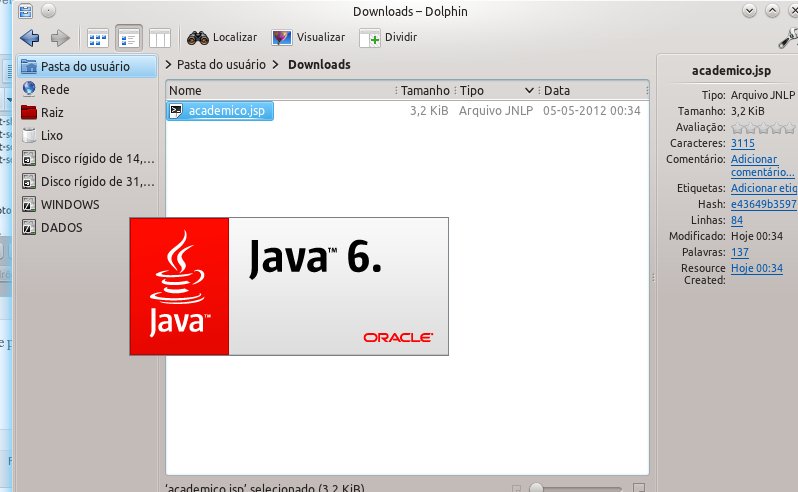Click the title bar down-arrow button
Image resolution: width=798 pixels, height=492 pixels.
(749, 11)
